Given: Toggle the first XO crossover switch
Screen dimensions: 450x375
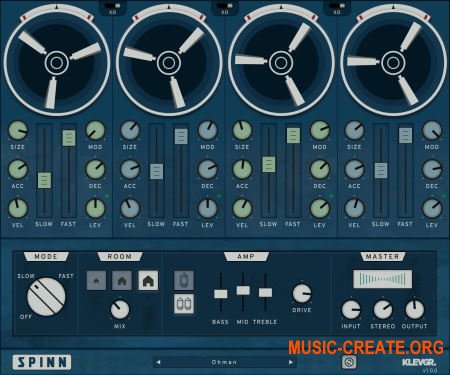Looking at the screenshot, I should click(112, 6).
